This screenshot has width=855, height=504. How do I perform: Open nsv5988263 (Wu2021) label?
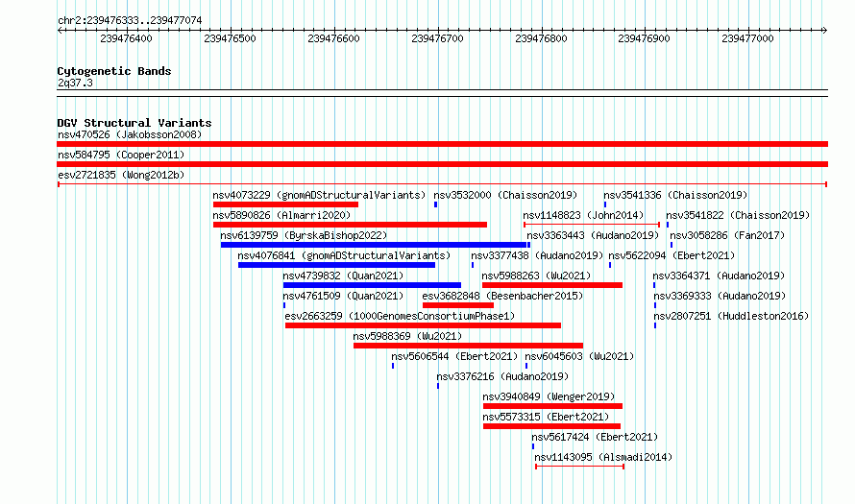coord(536,276)
